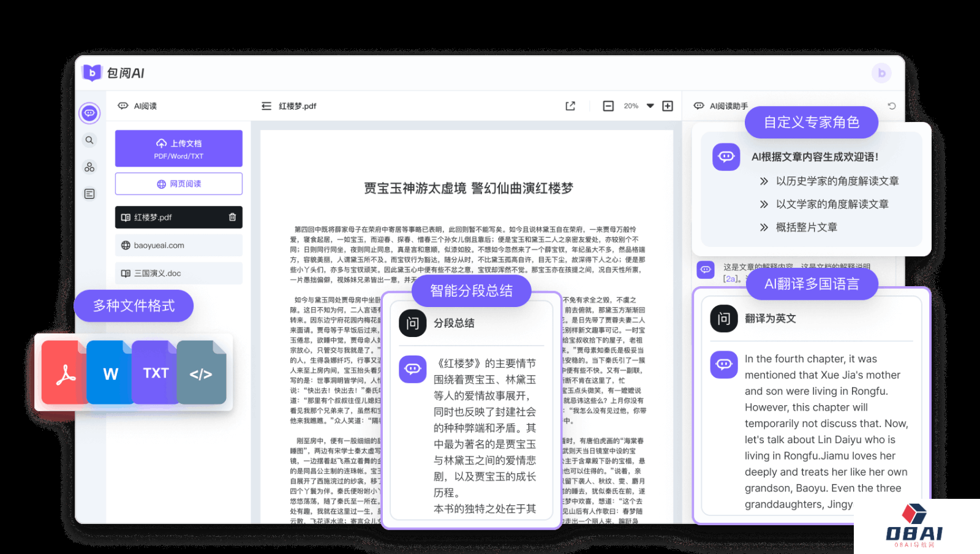This screenshot has width=980, height=554.
Task: Delete 红楼梦.pdf with the trash icon
Action: click(232, 217)
